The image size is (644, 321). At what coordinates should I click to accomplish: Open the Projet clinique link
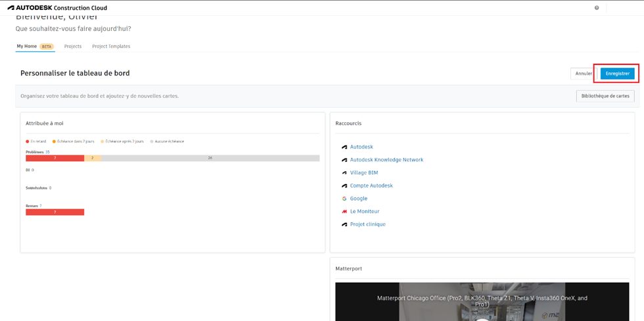(367, 224)
